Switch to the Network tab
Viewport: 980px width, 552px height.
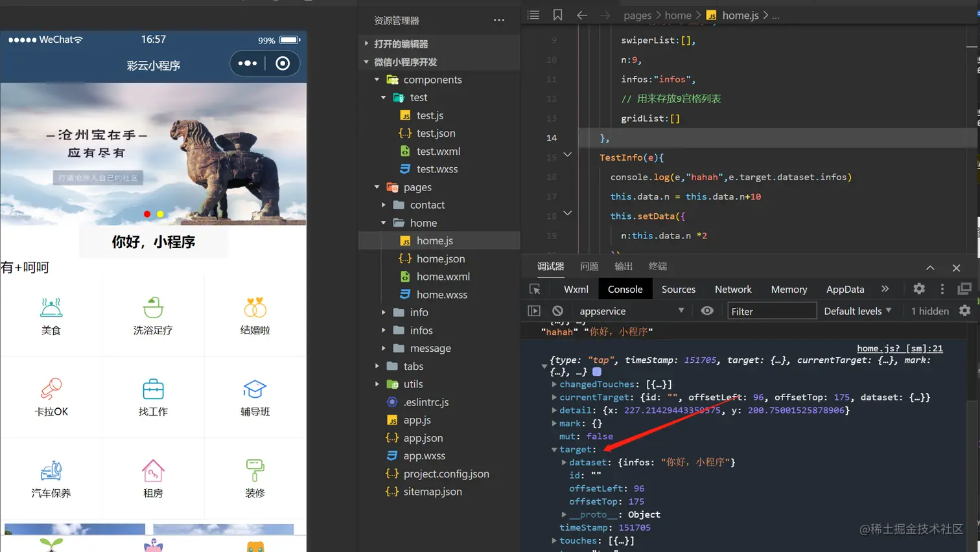[x=733, y=290]
